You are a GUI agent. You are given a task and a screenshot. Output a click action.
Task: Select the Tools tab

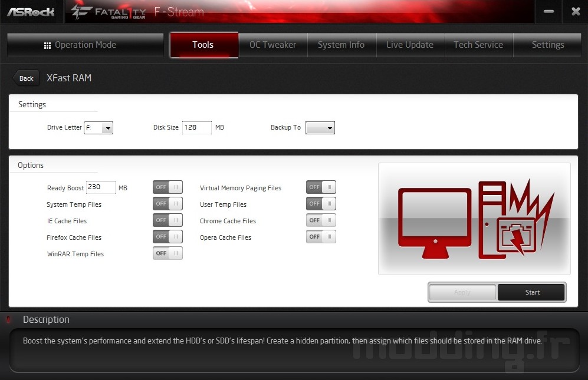(x=204, y=45)
